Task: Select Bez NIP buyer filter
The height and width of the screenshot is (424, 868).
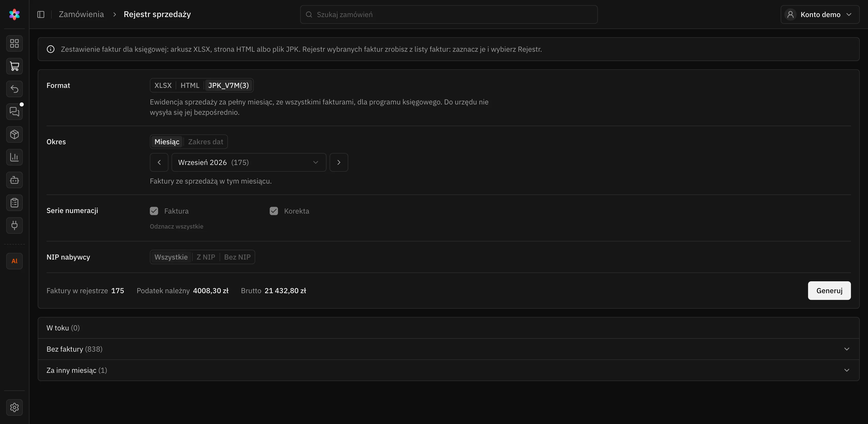Action: click(x=237, y=257)
